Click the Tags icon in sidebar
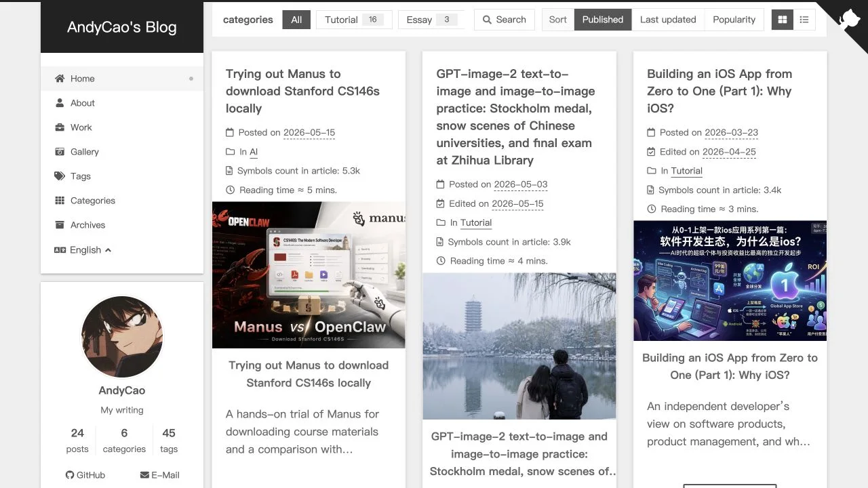The image size is (868, 488). (60, 176)
